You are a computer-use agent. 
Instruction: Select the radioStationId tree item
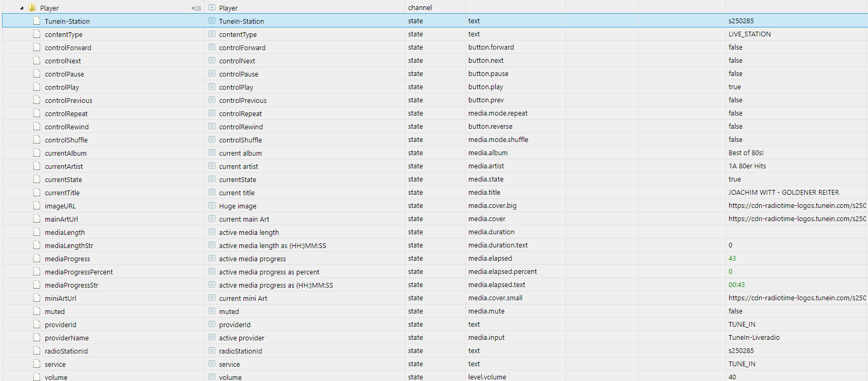(67, 351)
